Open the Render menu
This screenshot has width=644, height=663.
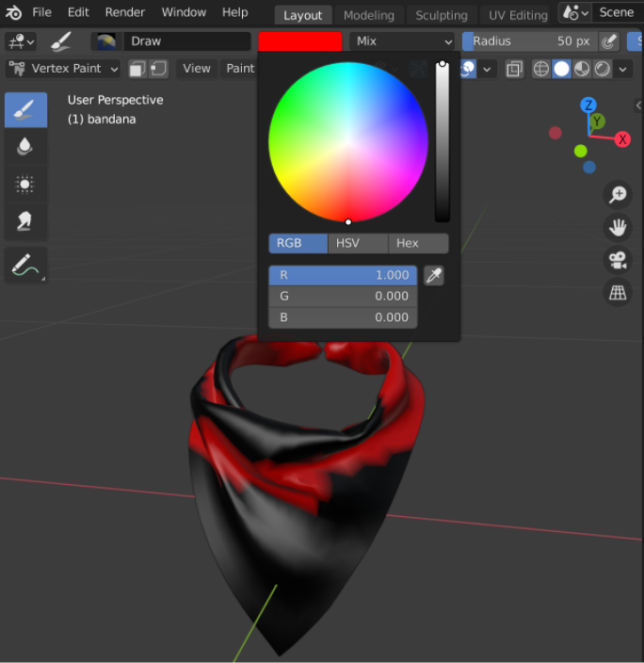click(x=125, y=12)
